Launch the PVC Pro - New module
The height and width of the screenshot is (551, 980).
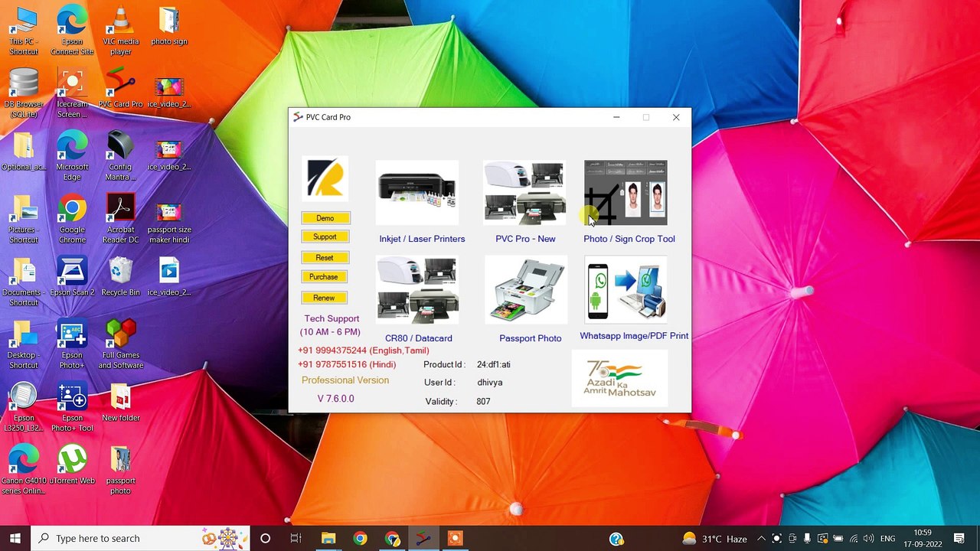pyautogui.click(x=524, y=192)
